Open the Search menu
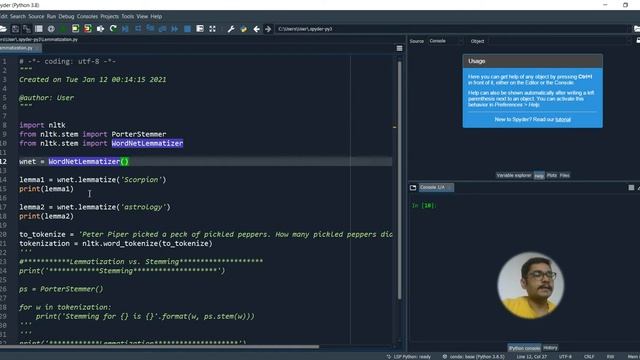The image size is (640, 360). (x=18, y=16)
